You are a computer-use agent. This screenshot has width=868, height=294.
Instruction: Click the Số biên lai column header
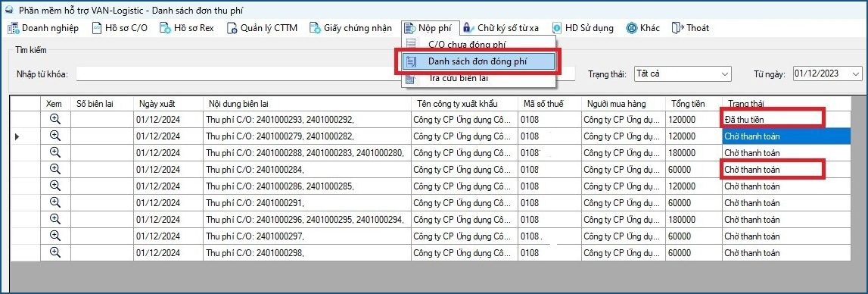[x=102, y=103]
